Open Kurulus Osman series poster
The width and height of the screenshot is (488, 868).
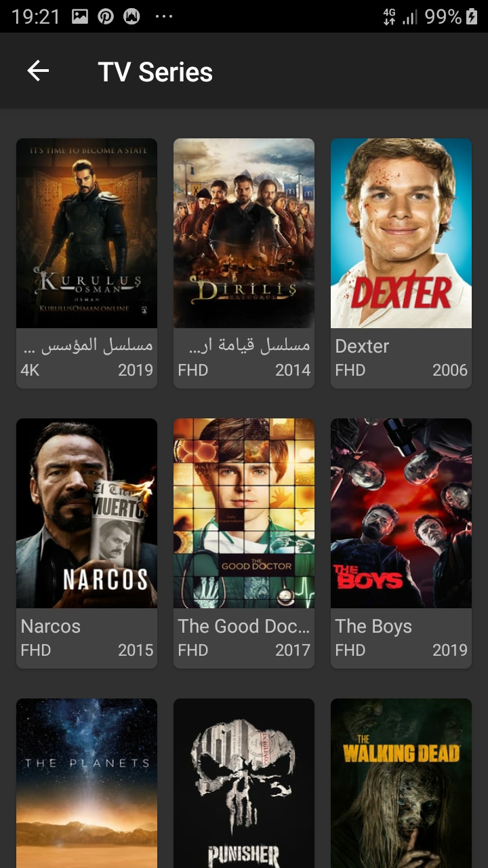[x=87, y=233]
